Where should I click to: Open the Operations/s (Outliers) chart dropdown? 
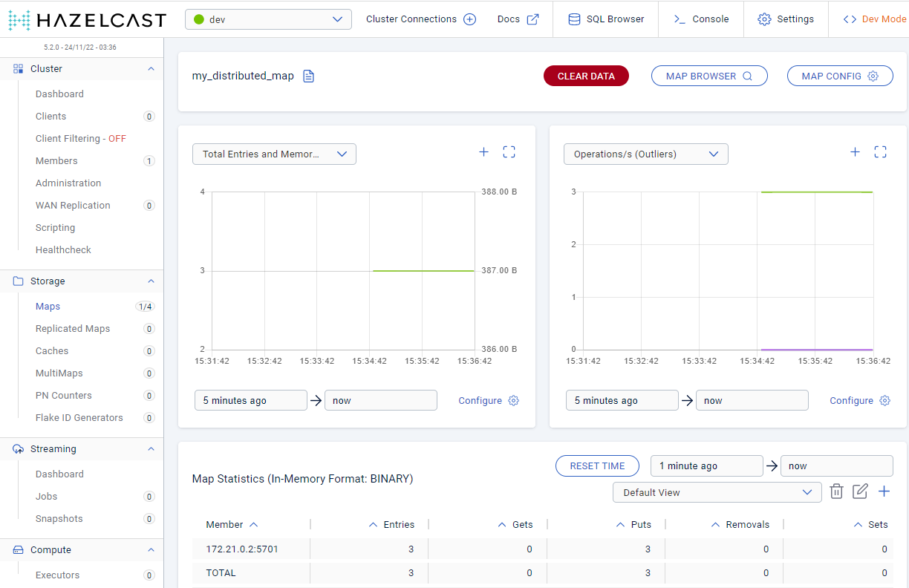(x=645, y=154)
